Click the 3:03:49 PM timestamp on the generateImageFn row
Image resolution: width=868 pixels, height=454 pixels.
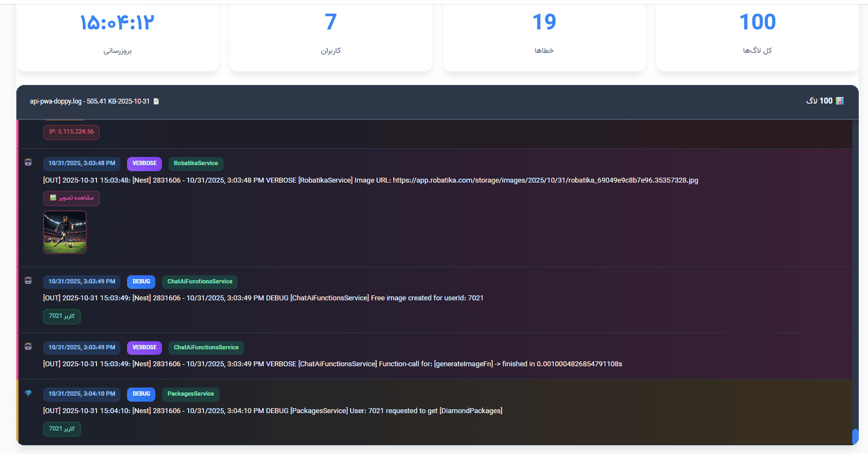click(82, 348)
